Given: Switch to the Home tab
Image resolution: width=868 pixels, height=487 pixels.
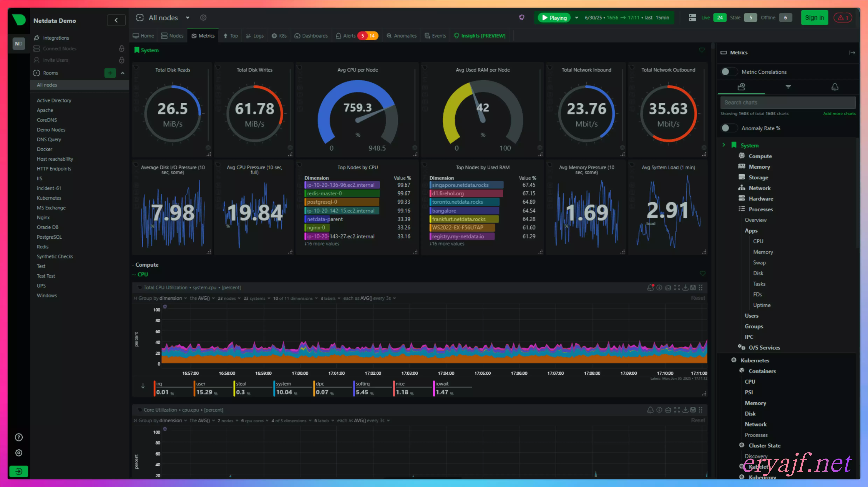Looking at the screenshot, I should coord(143,36).
